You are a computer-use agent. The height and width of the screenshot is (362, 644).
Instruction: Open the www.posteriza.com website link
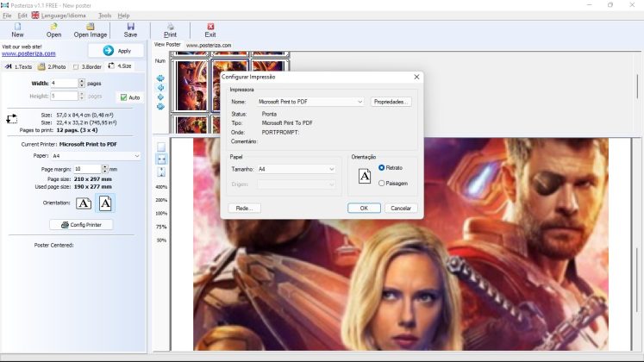click(x=28, y=53)
